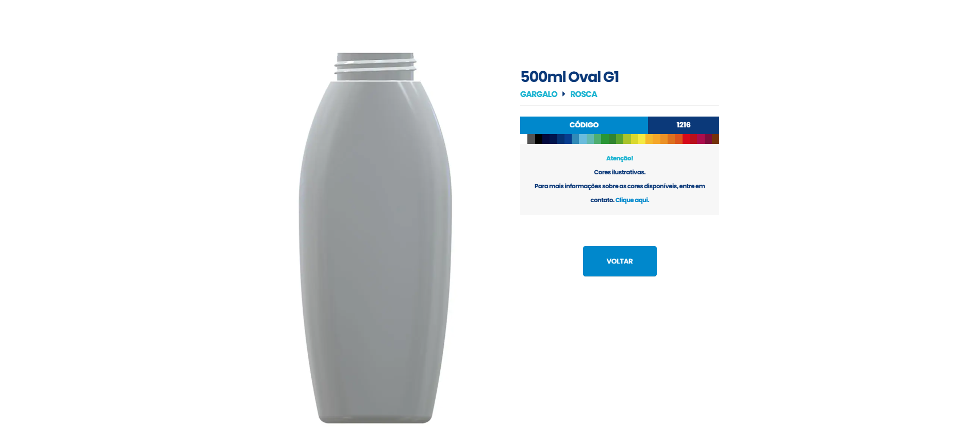Choose the teal color swatch
This screenshot has height=442, width=980.
pyautogui.click(x=590, y=139)
